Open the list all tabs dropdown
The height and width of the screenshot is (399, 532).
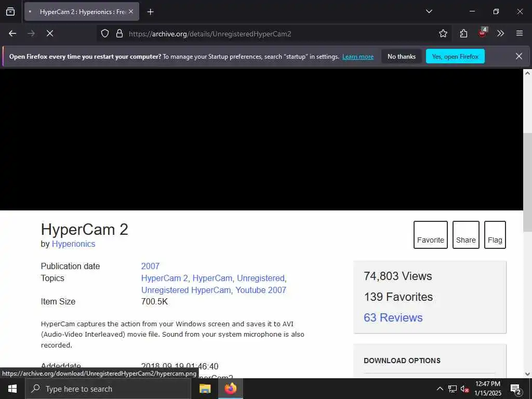click(429, 11)
